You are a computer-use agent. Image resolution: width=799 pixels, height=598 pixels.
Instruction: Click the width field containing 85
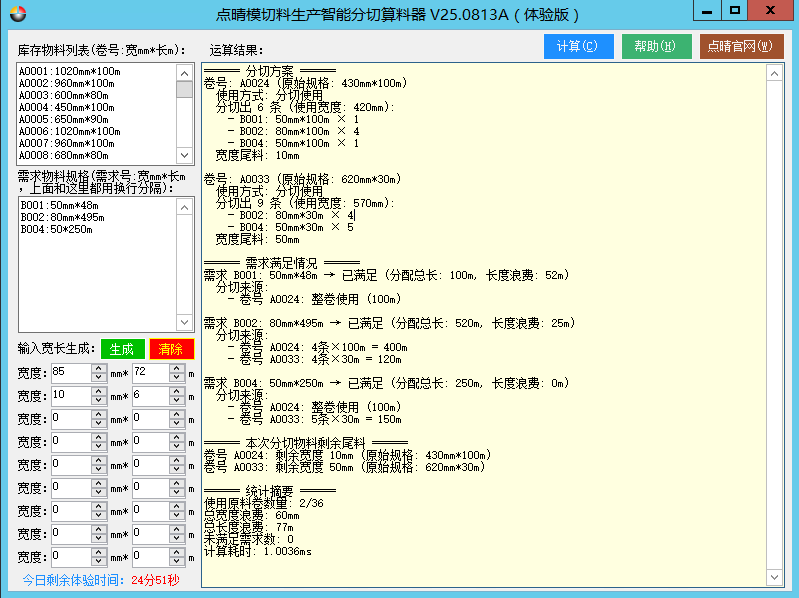[69, 372]
